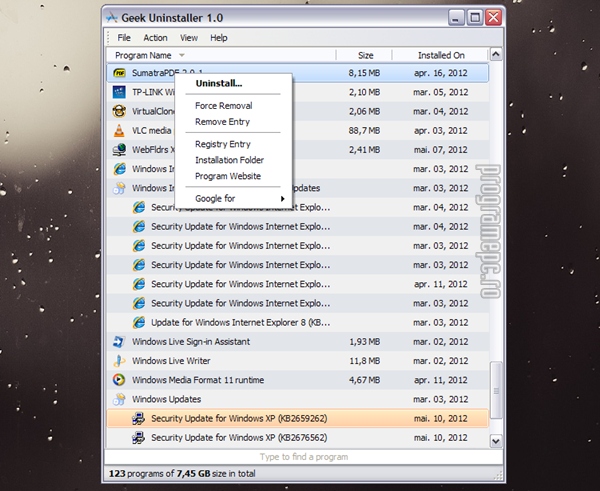Viewport: 600px width, 491px height.
Task: Sort by Installed On column header
Action: point(440,55)
